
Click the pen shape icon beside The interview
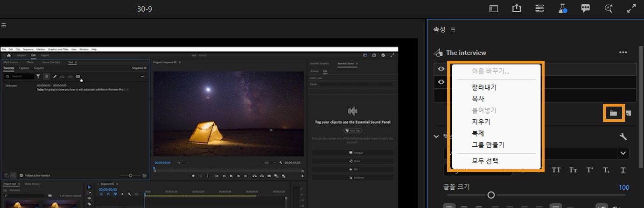(x=438, y=52)
